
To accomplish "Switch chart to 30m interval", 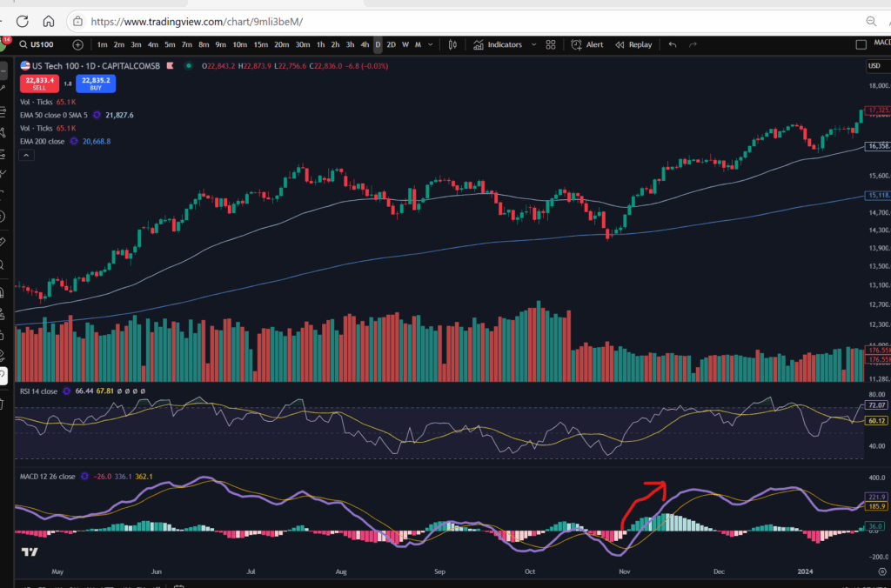I will tap(303, 44).
